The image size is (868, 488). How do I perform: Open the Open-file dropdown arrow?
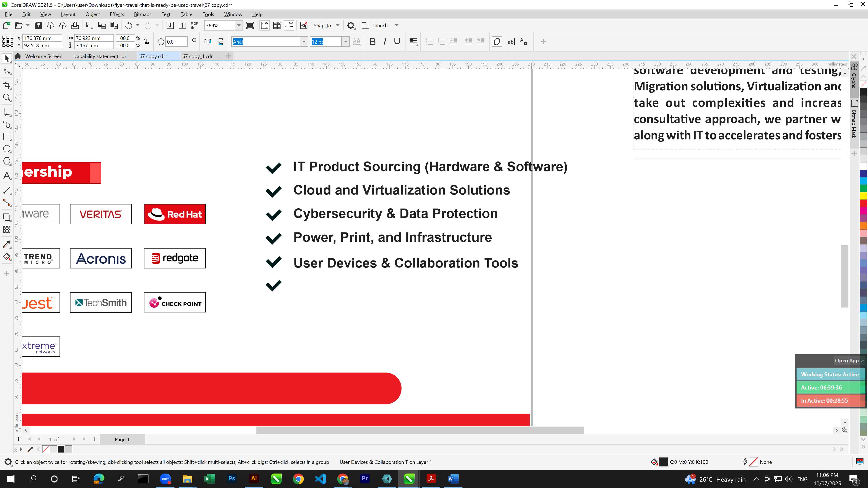(28, 25)
